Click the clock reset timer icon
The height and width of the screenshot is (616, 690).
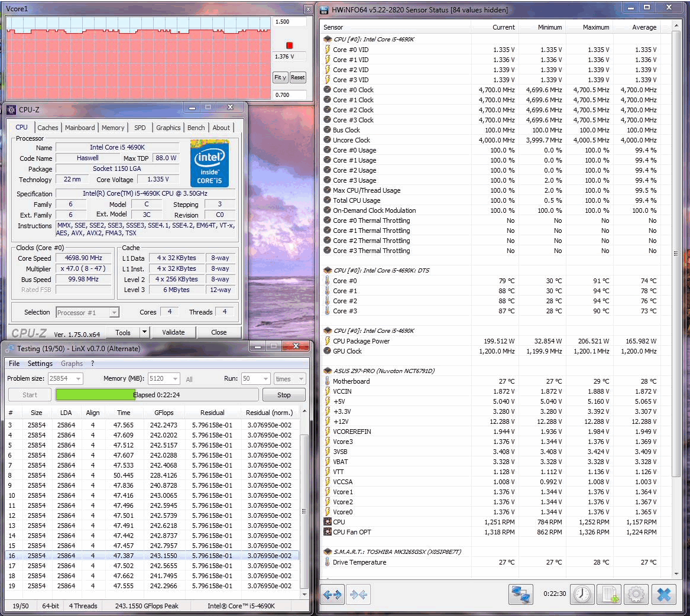(x=582, y=595)
